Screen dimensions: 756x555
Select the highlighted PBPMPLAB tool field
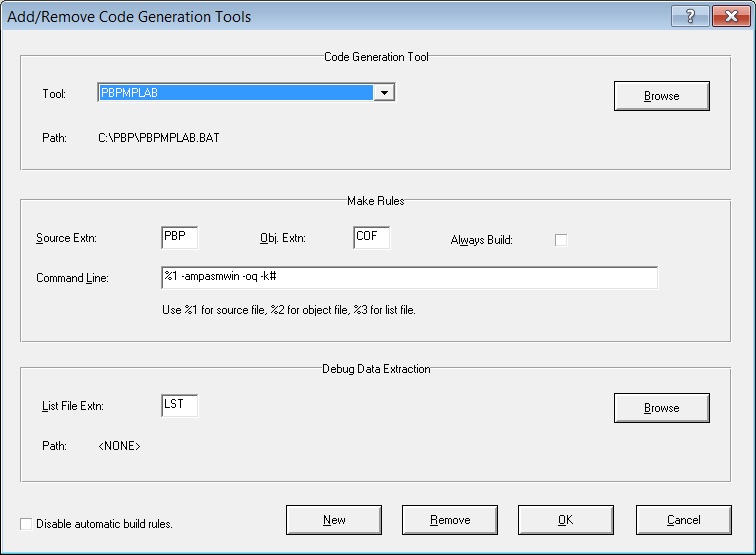pos(235,93)
